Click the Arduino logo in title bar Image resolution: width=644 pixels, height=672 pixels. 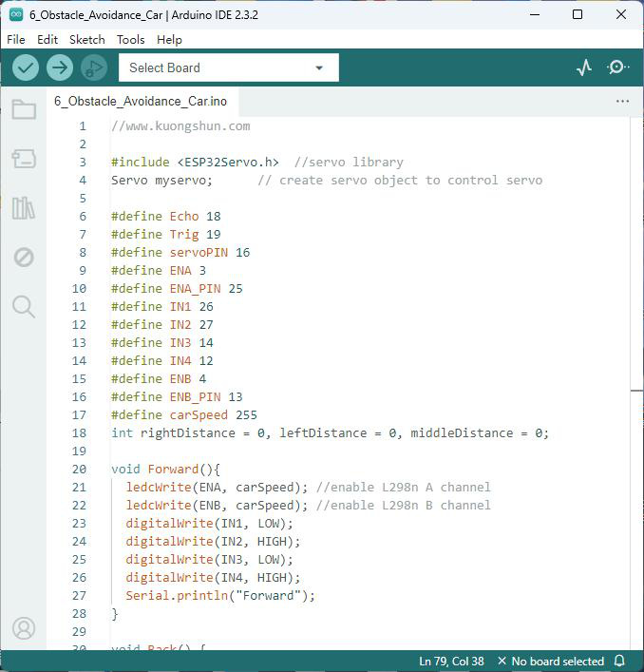16,14
